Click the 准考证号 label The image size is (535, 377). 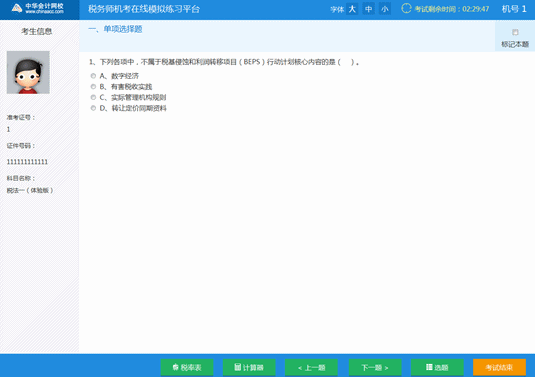(x=21, y=117)
